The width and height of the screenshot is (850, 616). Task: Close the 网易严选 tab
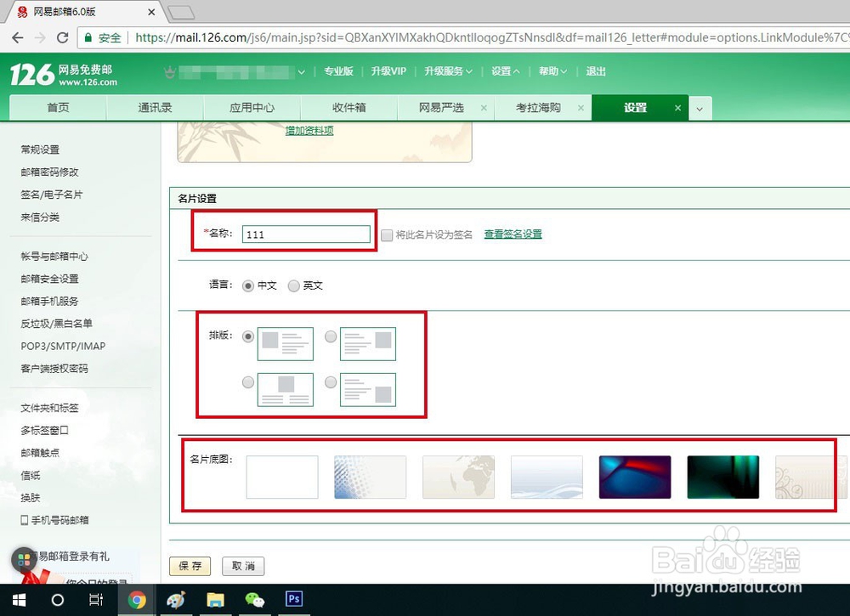[484, 108]
